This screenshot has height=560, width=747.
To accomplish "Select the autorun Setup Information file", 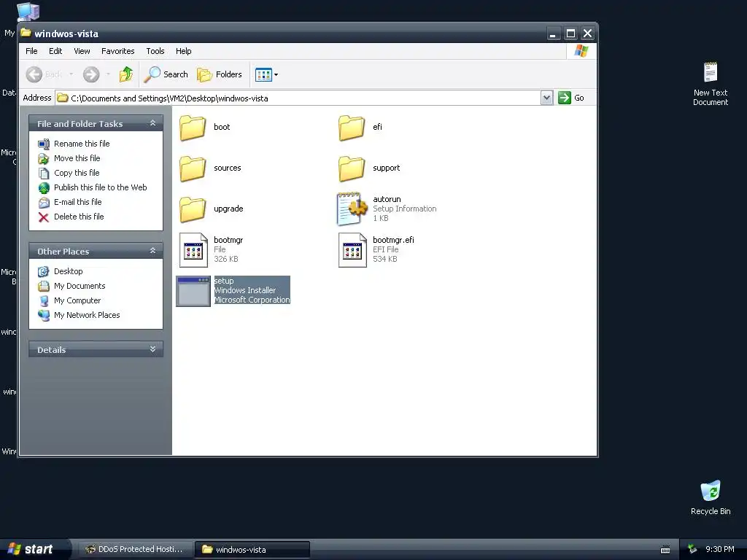I will pyautogui.click(x=352, y=208).
